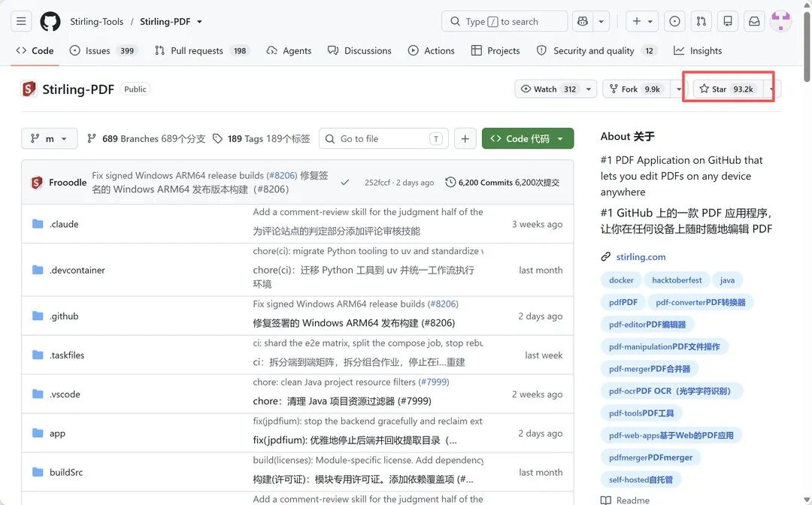This screenshot has height=505, width=812.
Task: Open the create new plus dropdown
Action: pos(642,21)
